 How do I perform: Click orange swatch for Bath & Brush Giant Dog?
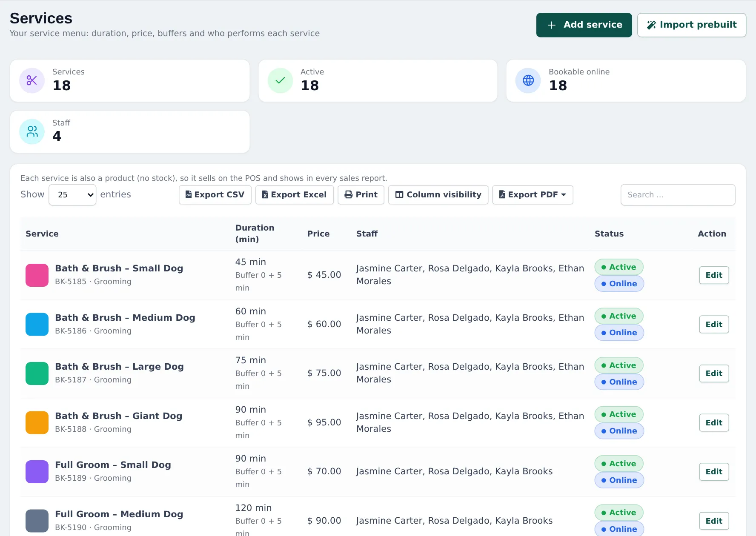pos(37,423)
